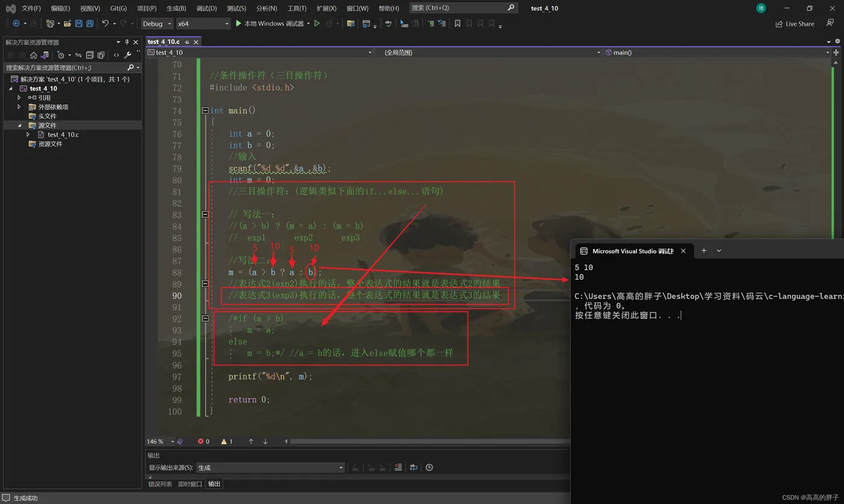Go to next issue with down arrow

tap(265, 441)
